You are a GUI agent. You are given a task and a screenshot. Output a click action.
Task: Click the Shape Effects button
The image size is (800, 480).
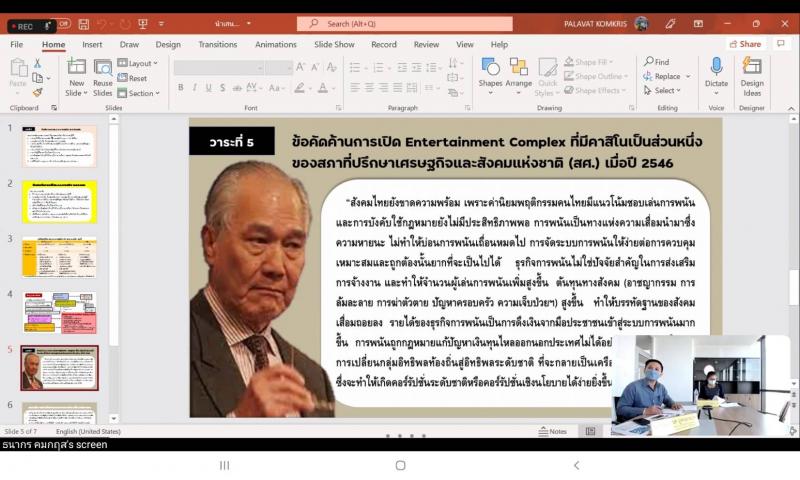(x=595, y=90)
